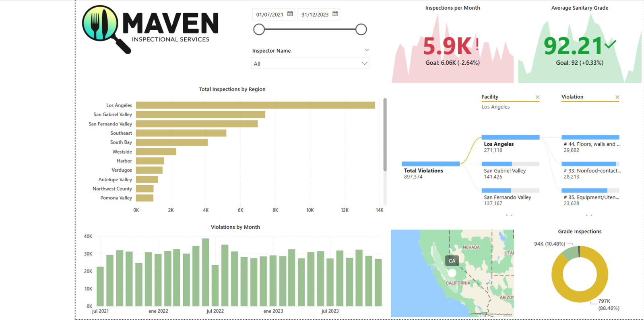Click the CA marker on the map
This screenshot has width=644, height=320.
[x=452, y=261]
